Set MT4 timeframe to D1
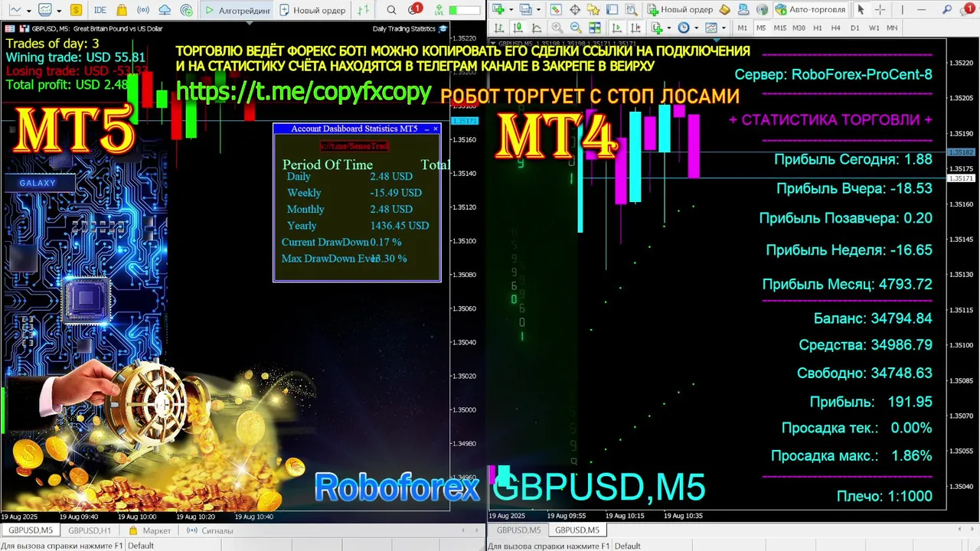Viewport: 980px width, 551px height. point(855,28)
